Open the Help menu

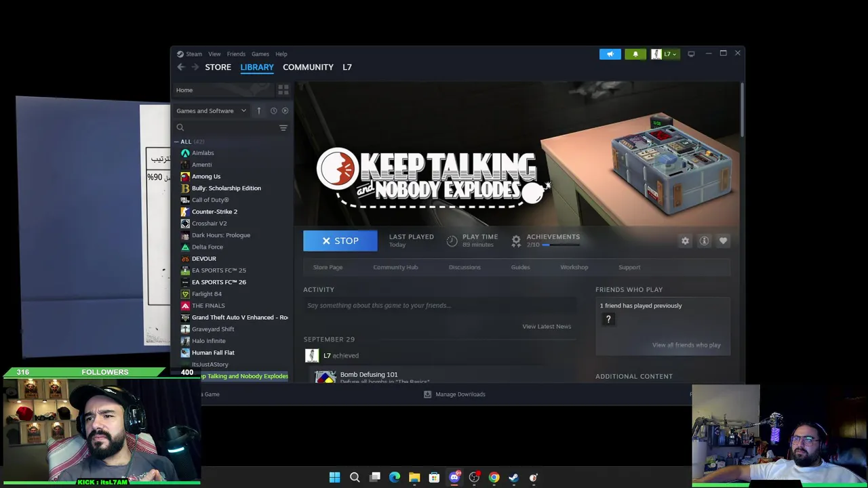click(x=281, y=54)
